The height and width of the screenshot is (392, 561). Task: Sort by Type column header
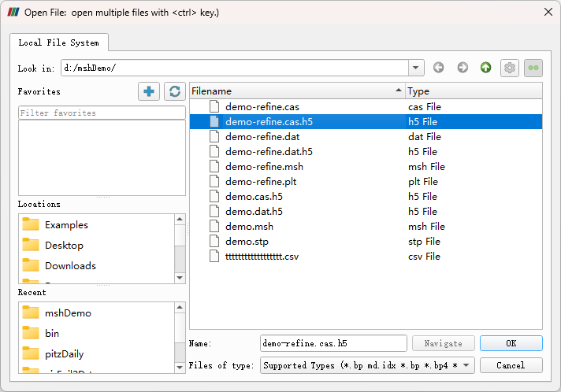[473, 91]
